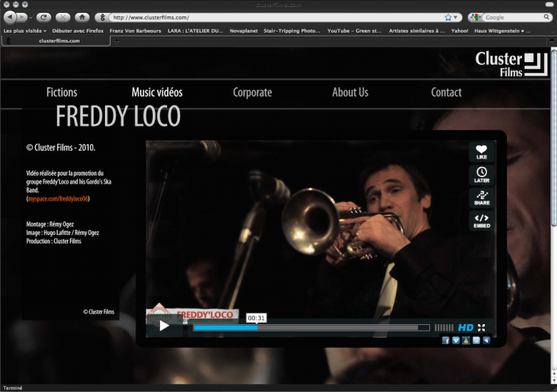Open the back/forward history dropdown arrow
The height and width of the screenshot is (392, 557).
[31, 17]
